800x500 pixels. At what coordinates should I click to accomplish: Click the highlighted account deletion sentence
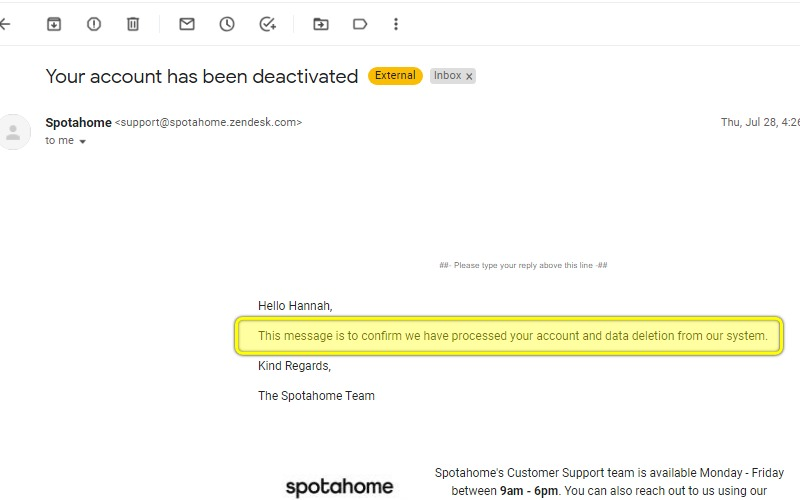[512, 336]
